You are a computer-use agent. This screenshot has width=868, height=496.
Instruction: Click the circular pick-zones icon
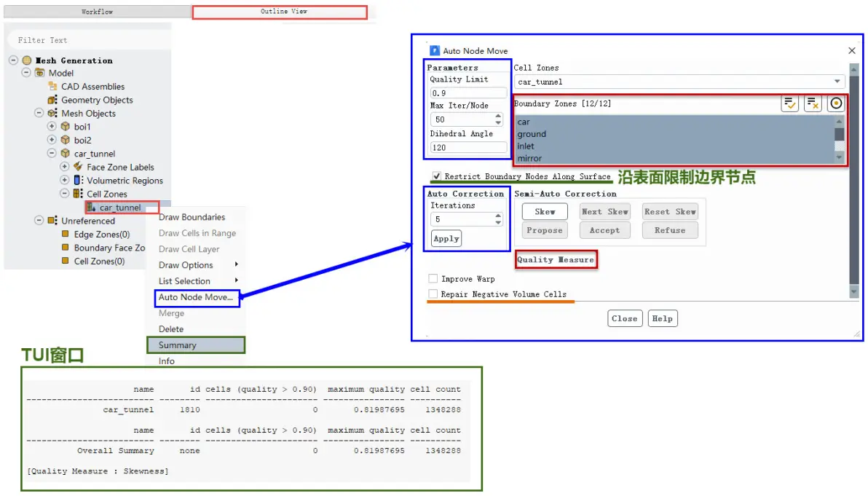pyautogui.click(x=836, y=103)
